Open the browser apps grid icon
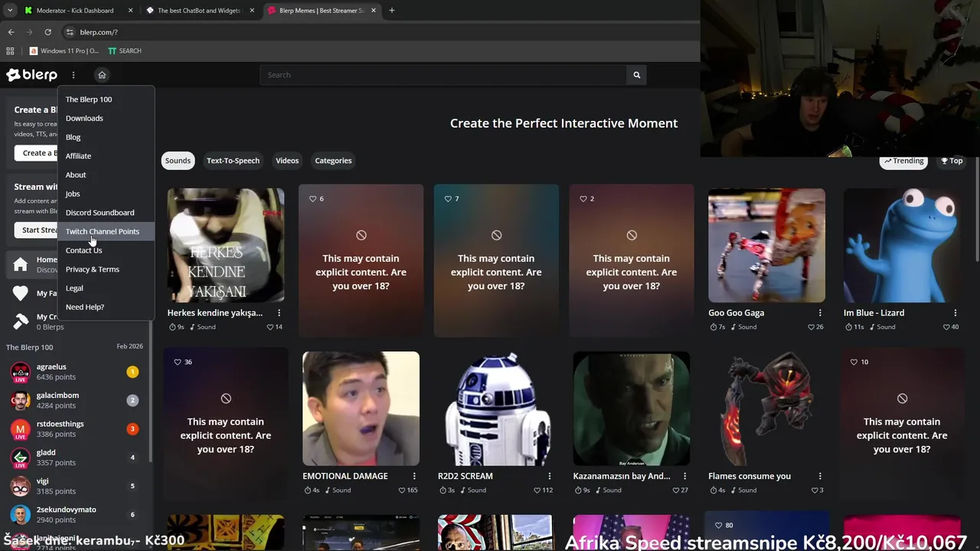 (10, 51)
